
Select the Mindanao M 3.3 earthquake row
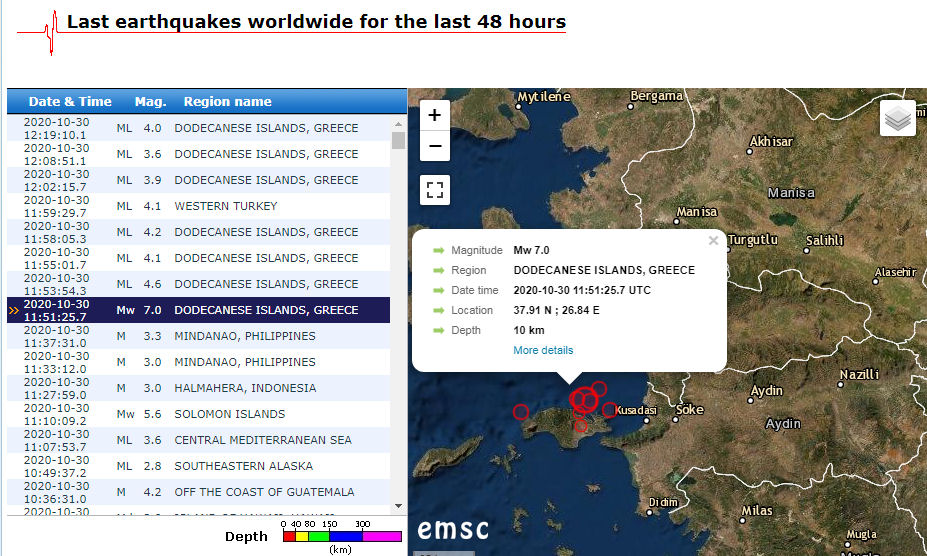(x=199, y=336)
